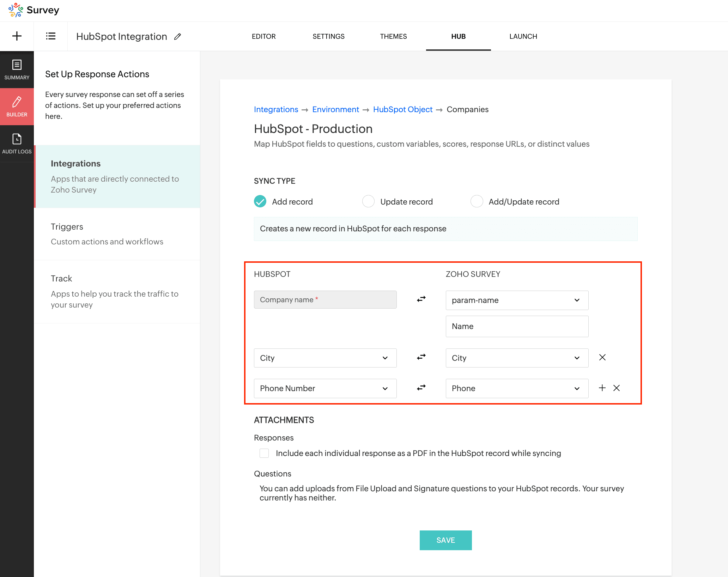Click the Zoho Survey logo icon

(16, 10)
